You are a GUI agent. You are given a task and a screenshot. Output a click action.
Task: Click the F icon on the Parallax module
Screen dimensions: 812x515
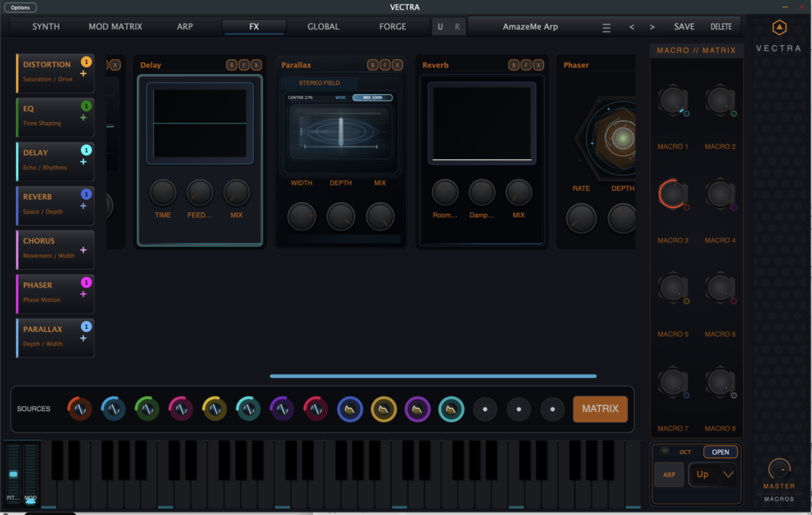pos(387,64)
